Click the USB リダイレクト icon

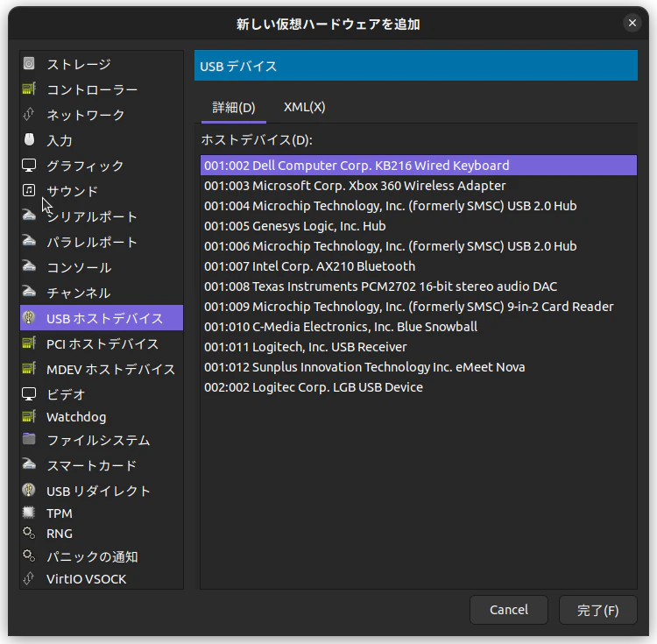tap(29, 490)
